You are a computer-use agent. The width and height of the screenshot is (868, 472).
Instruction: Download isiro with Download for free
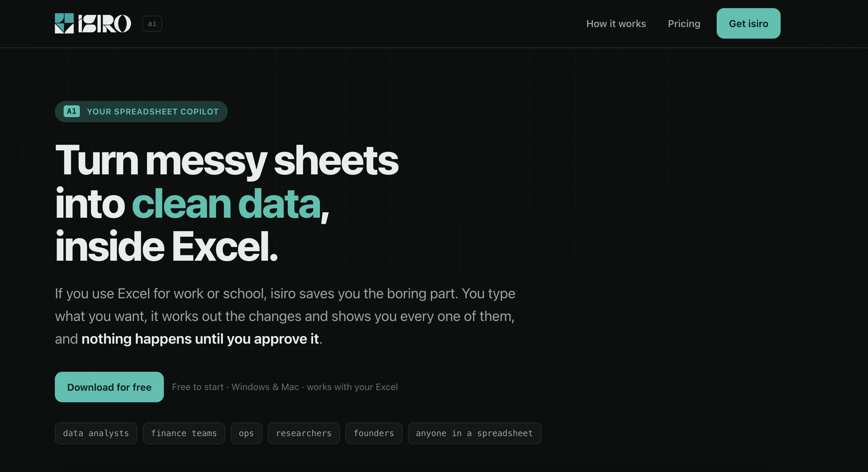click(109, 387)
